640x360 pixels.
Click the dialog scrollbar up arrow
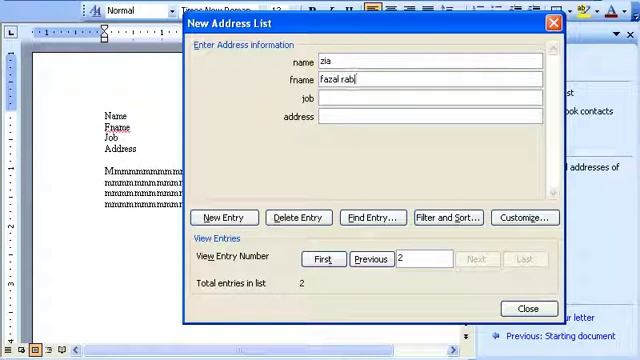(553, 49)
